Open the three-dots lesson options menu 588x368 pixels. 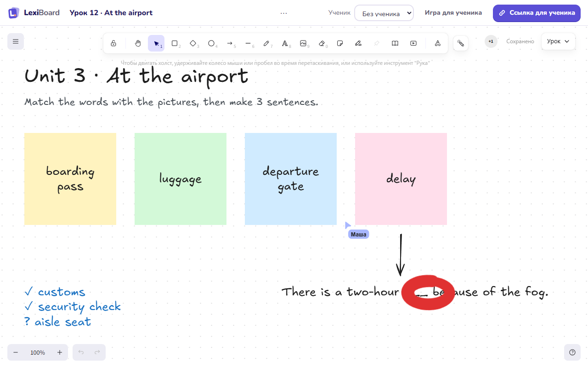pyautogui.click(x=284, y=13)
